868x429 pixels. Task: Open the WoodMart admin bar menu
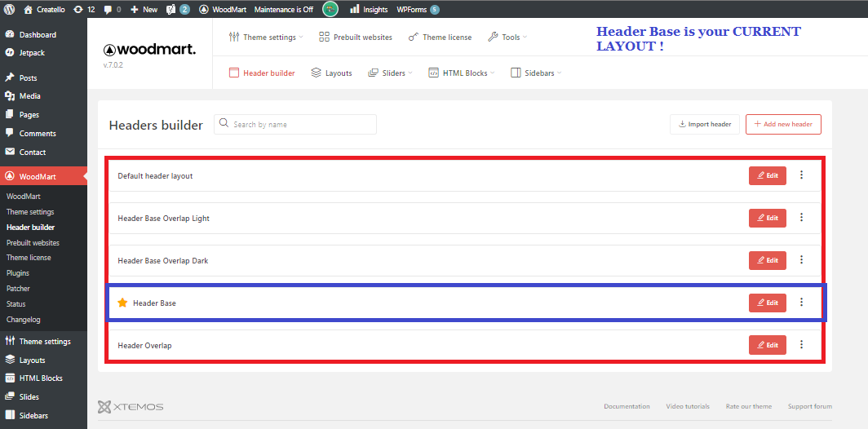223,10
